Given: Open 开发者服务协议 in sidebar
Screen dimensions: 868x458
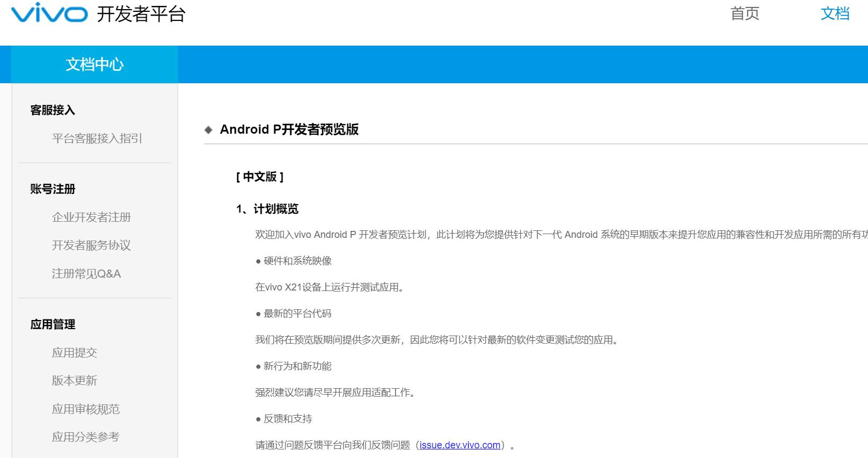Looking at the screenshot, I should tap(91, 245).
